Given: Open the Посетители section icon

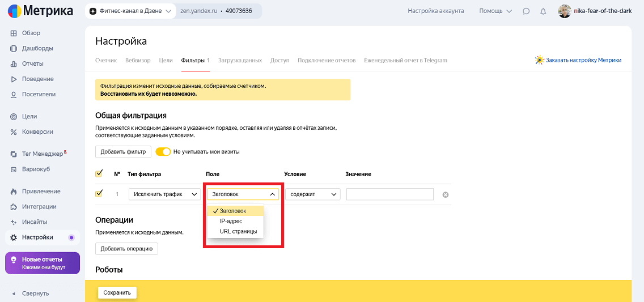Looking at the screenshot, I should click(x=14, y=95).
